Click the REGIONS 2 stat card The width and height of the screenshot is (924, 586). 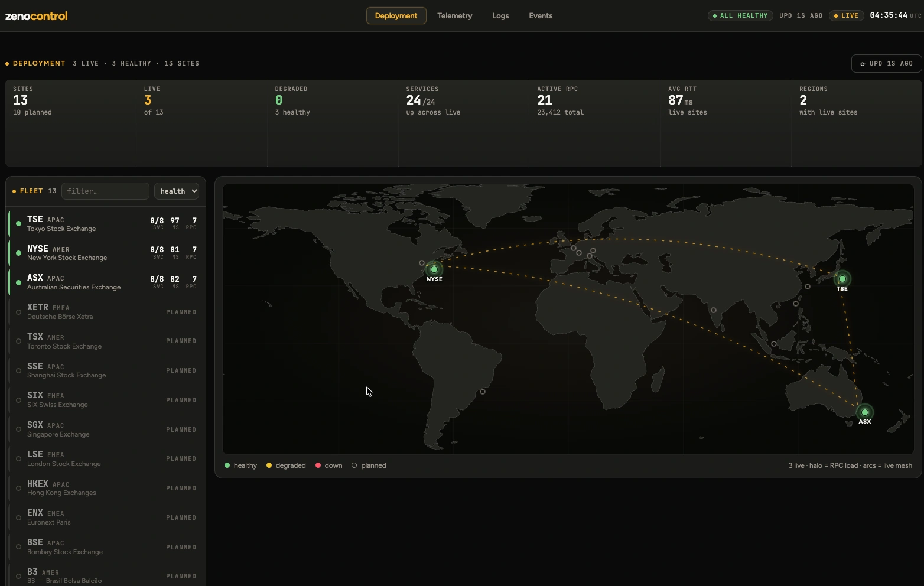[x=857, y=123]
